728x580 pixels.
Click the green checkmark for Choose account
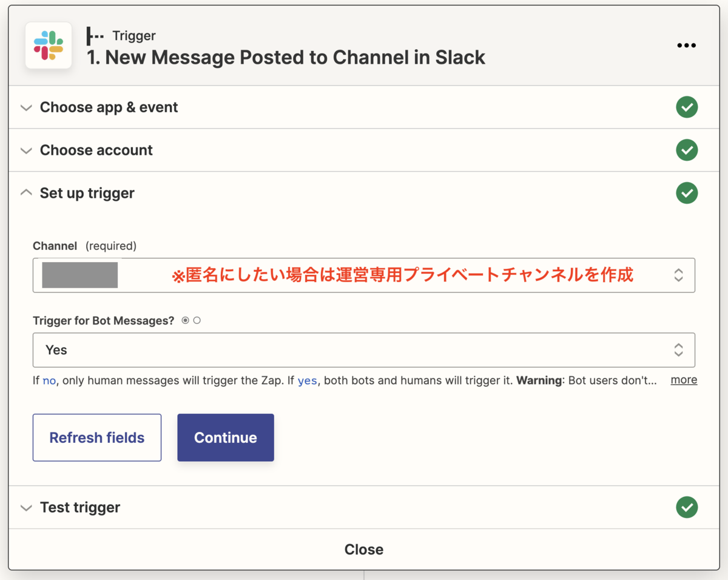[687, 150]
